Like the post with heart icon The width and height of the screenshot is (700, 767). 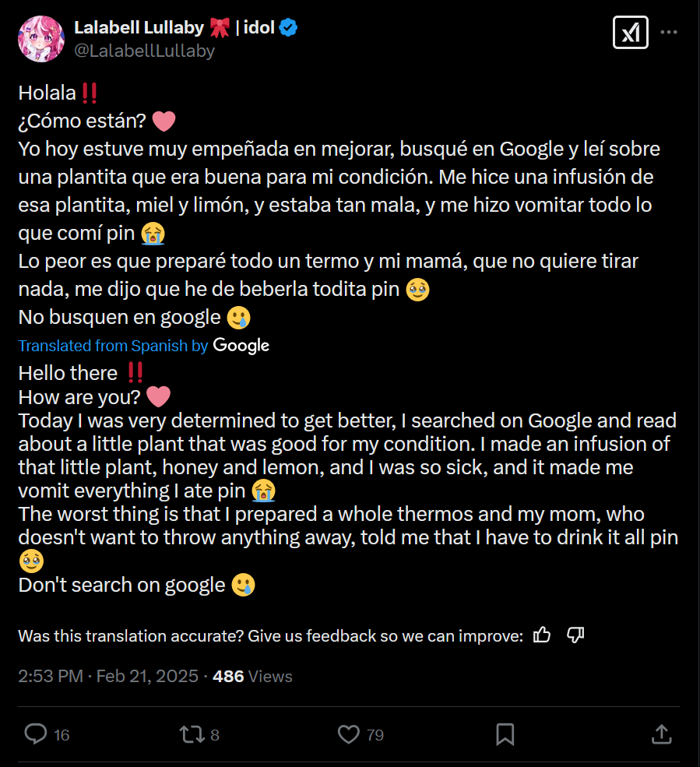[x=348, y=734]
